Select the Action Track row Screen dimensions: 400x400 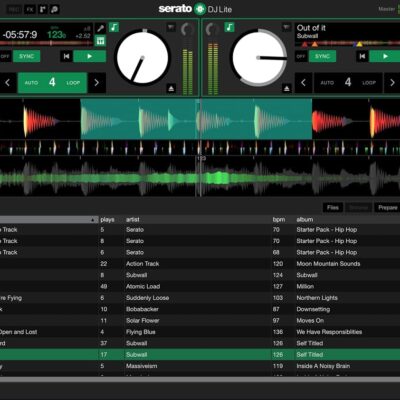[200, 264]
